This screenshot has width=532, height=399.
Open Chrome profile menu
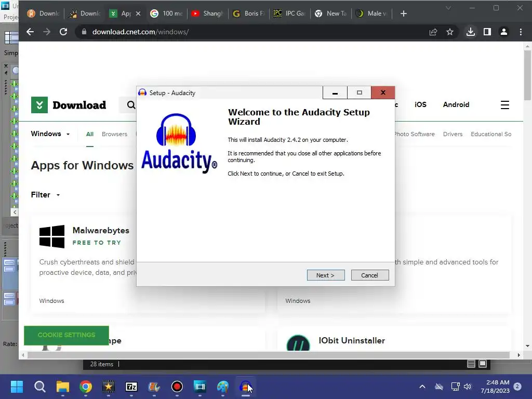click(x=504, y=32)
